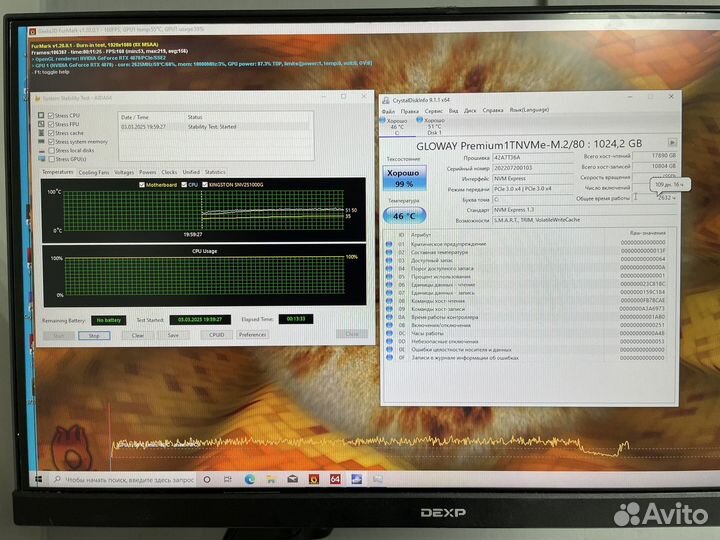Open the Вид menu

click(453, 111)
